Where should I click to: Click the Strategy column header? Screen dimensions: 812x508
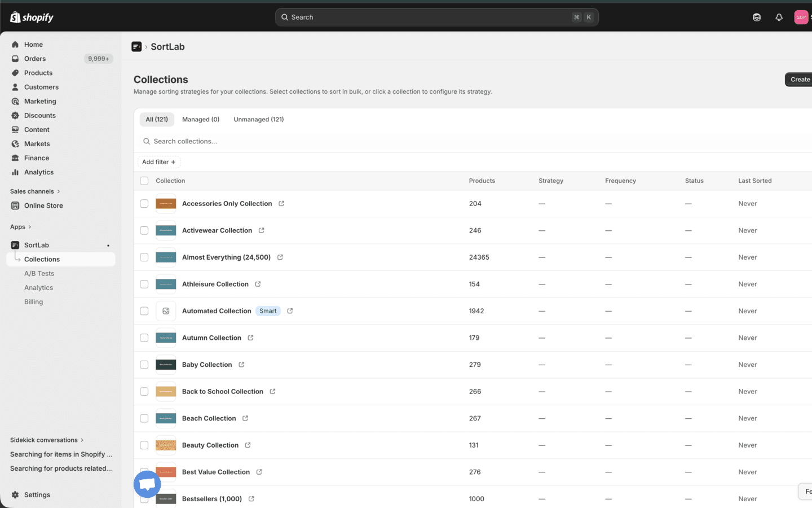click(x=551, y=181)
